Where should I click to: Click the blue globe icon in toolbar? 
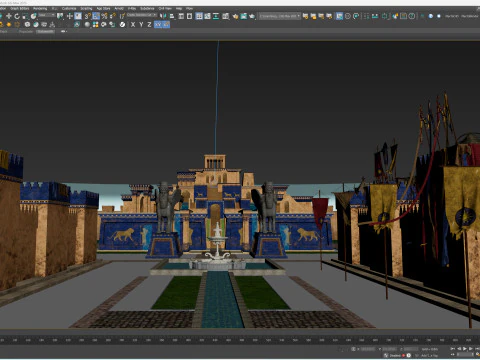(431, 16)
